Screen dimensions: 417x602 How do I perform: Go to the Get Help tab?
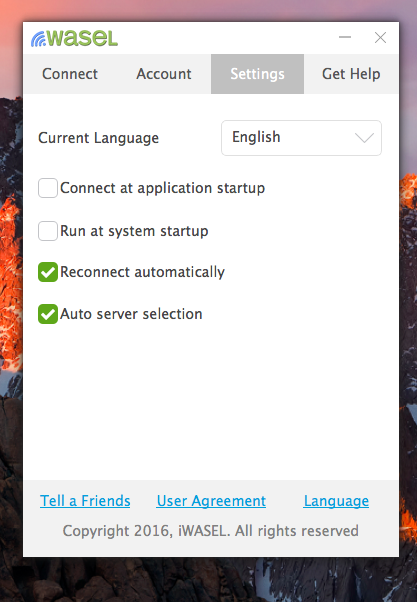click(x=351, y=74)
